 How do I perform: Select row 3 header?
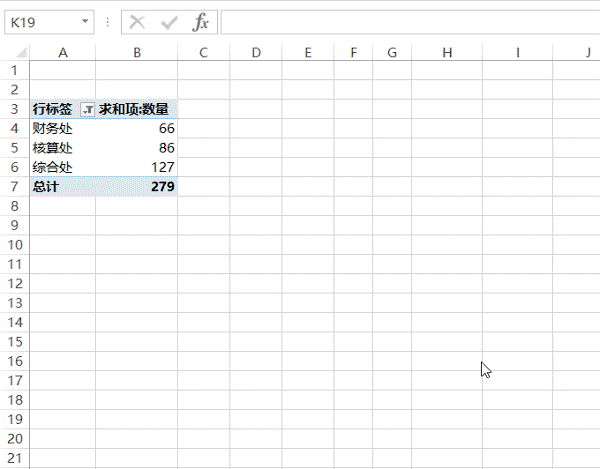point(15,109)
